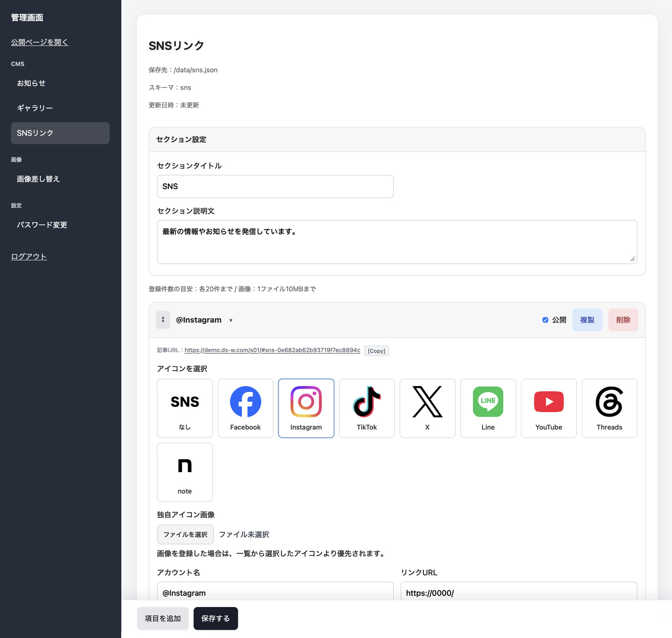
Task: Select the generic SNS icon option
Action: point(185,408)
